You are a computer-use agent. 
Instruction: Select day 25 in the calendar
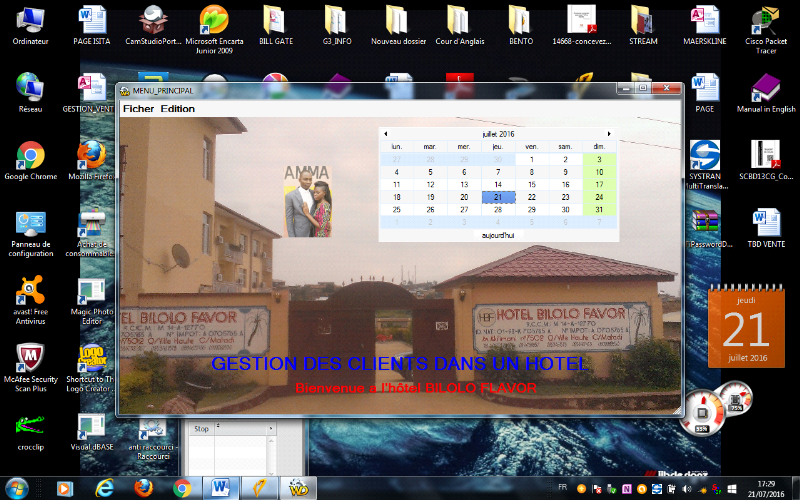[396, 209]
